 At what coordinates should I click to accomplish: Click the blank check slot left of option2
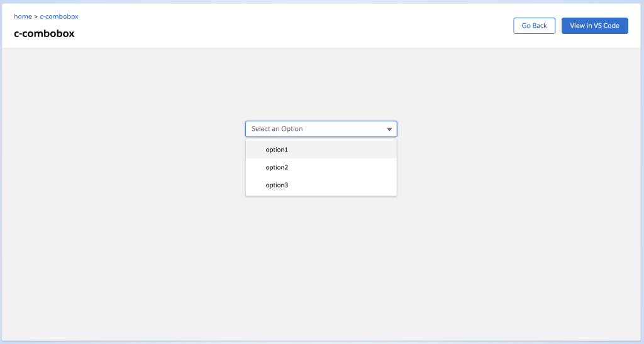[256, 167]
